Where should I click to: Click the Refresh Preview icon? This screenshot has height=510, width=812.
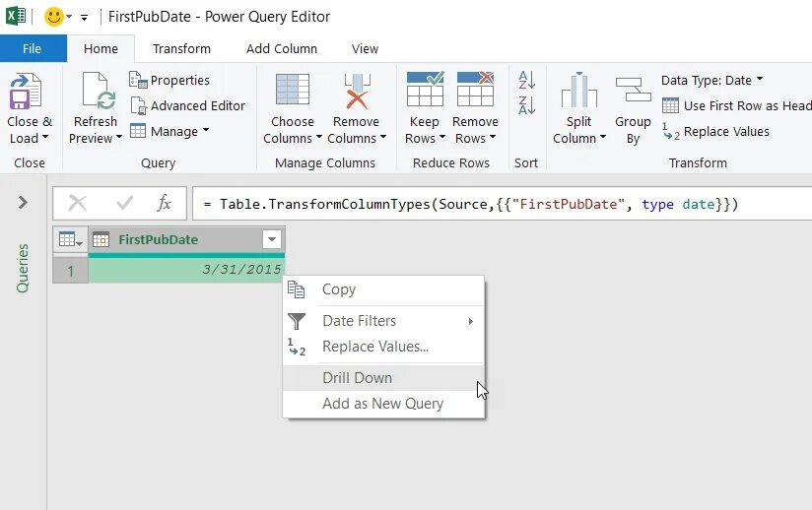coord(97,92)
